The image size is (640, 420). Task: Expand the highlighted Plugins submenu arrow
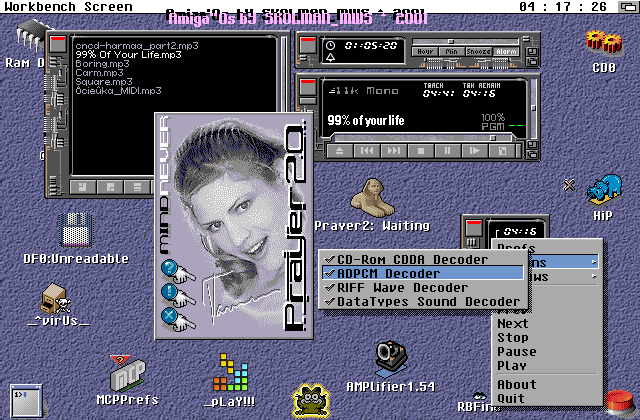(x=594, y=262)
